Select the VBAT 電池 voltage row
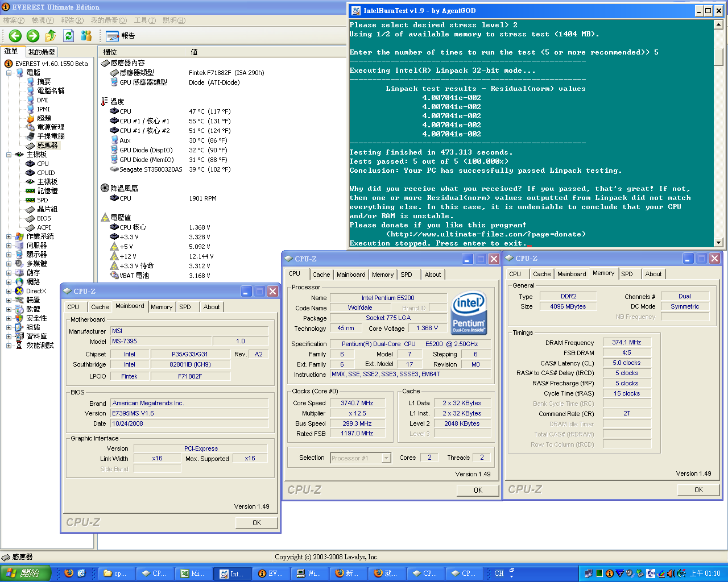Screen dimensions: 728x582 click(x=160, y=276)
